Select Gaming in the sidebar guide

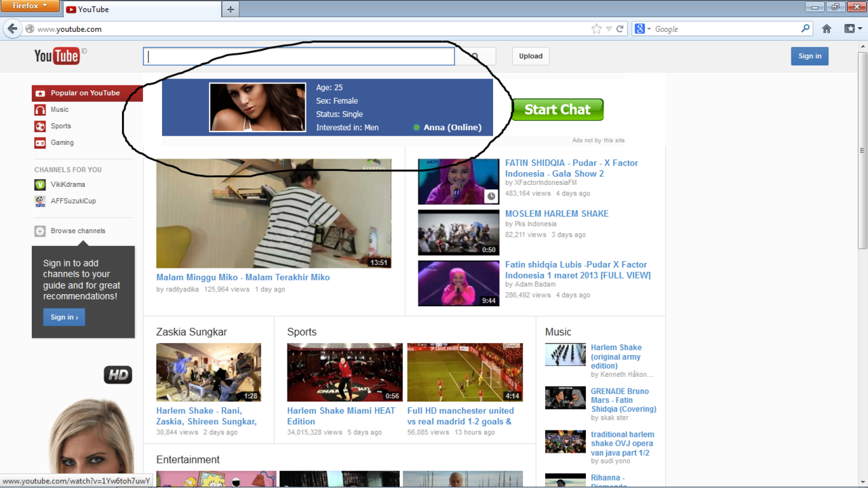[62, 142]
